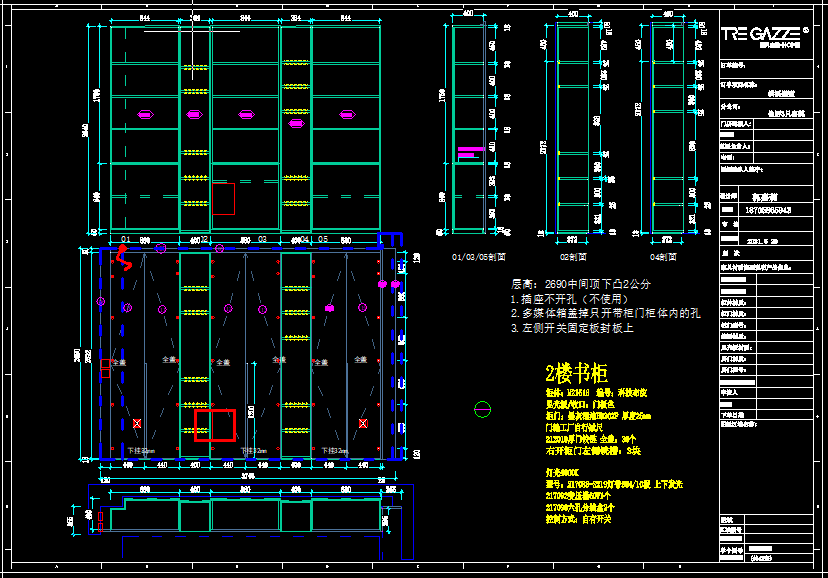The height and width of the screenshot is (578, 828).
Task: Select the 217092变压器 line
Action: tap(578, 496)
